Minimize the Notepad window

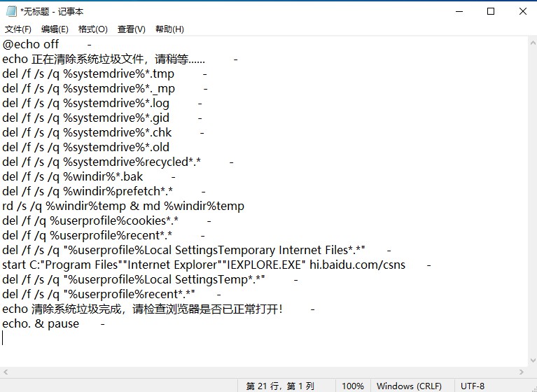click(x=458, y=11)
